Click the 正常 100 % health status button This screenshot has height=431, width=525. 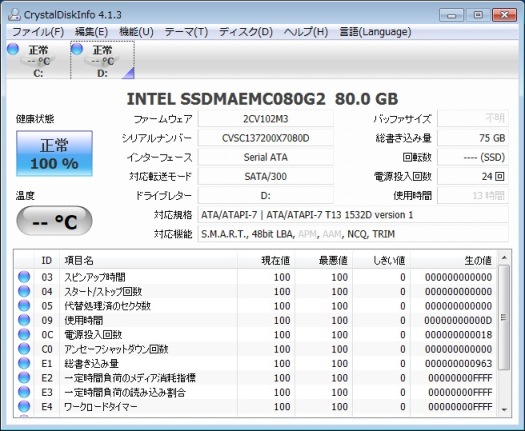coord(54,153)
